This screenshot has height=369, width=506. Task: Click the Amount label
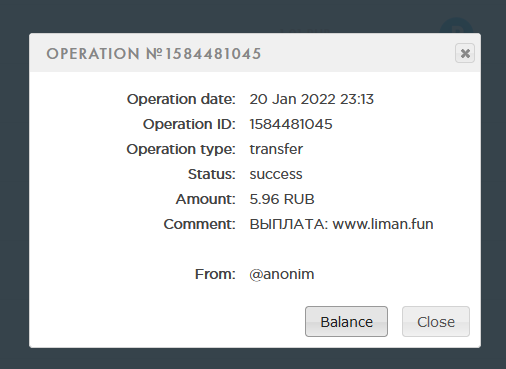point(206,199)
